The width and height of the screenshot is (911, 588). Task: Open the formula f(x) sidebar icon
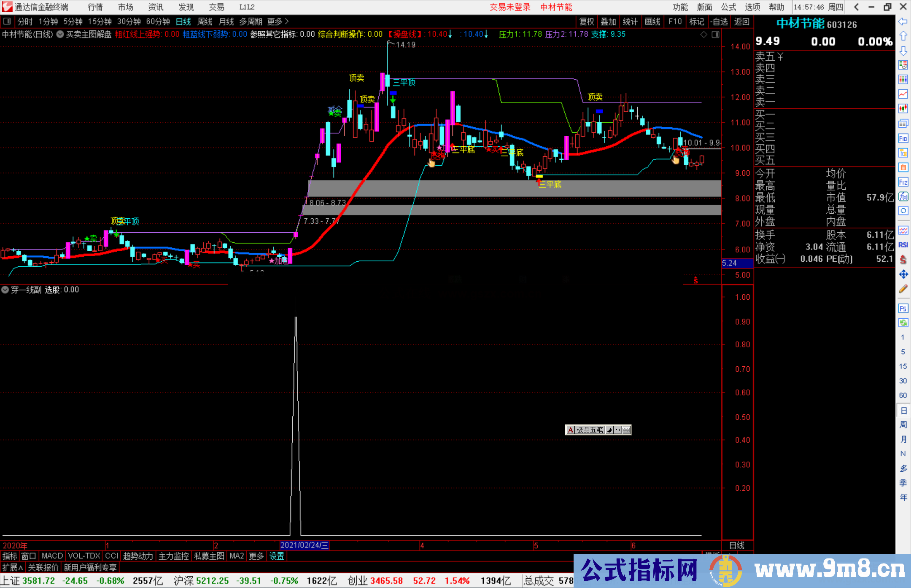903,196
